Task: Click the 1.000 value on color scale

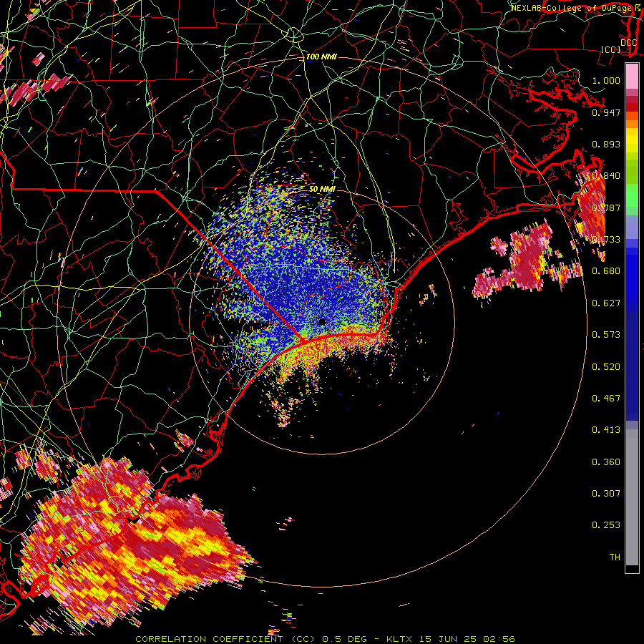Action: coord(606,80)
